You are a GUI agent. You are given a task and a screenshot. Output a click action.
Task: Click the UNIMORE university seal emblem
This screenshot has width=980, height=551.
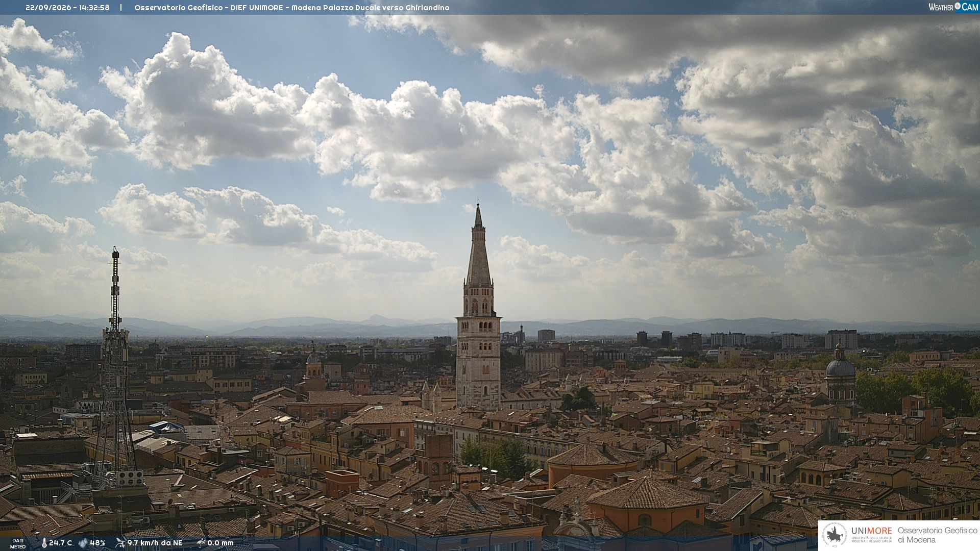click(835, 535)
